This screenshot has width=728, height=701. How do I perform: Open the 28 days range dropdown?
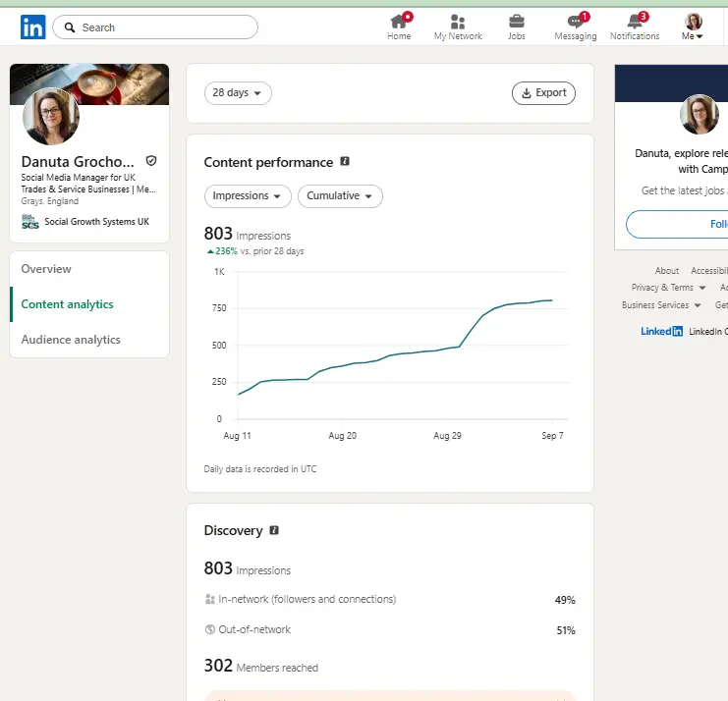pyautogui.click(x=238, y=93)
